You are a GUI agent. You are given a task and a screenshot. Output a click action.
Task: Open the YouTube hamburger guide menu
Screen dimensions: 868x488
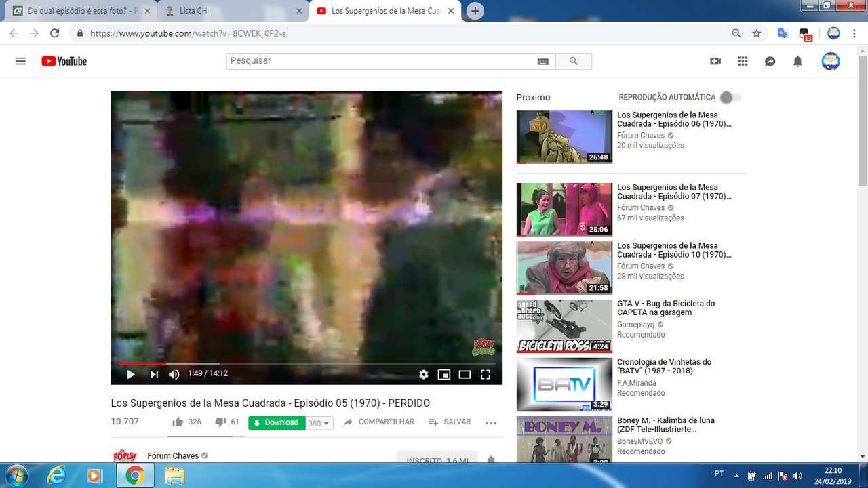pos(20,61)
